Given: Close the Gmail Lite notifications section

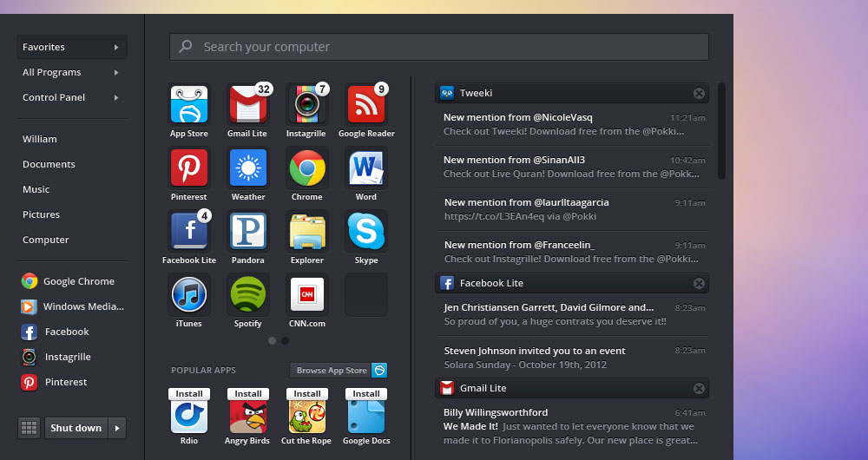Looking at the screenshot, I should click(699, 388).
